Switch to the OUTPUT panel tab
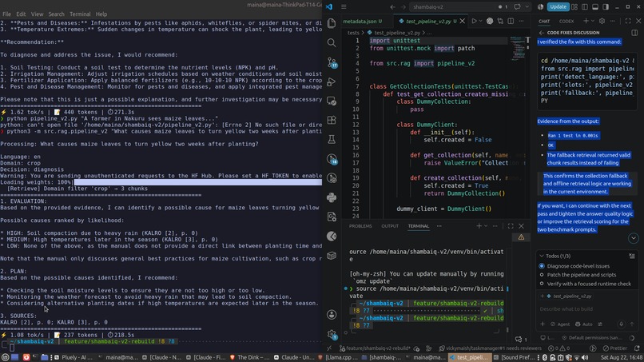 [390, 226]
